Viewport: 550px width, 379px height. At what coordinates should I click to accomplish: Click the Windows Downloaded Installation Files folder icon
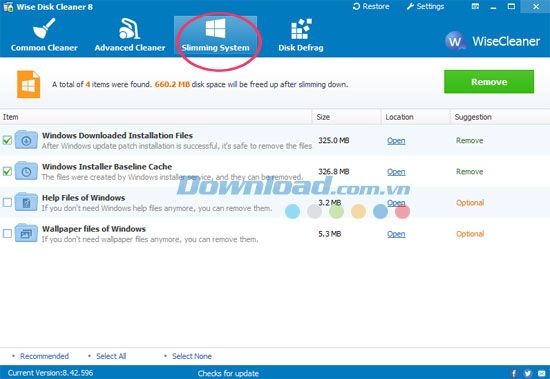tap(26, 140)
